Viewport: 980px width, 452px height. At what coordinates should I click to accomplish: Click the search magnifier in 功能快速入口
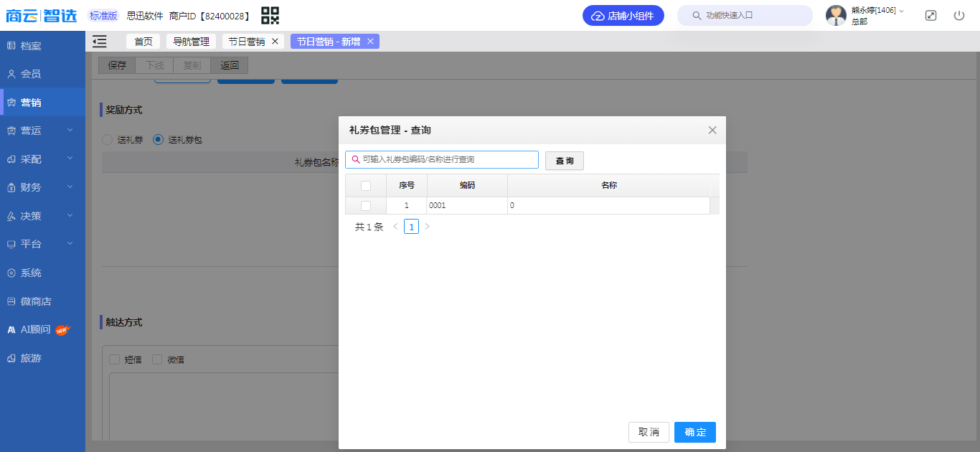697,15
